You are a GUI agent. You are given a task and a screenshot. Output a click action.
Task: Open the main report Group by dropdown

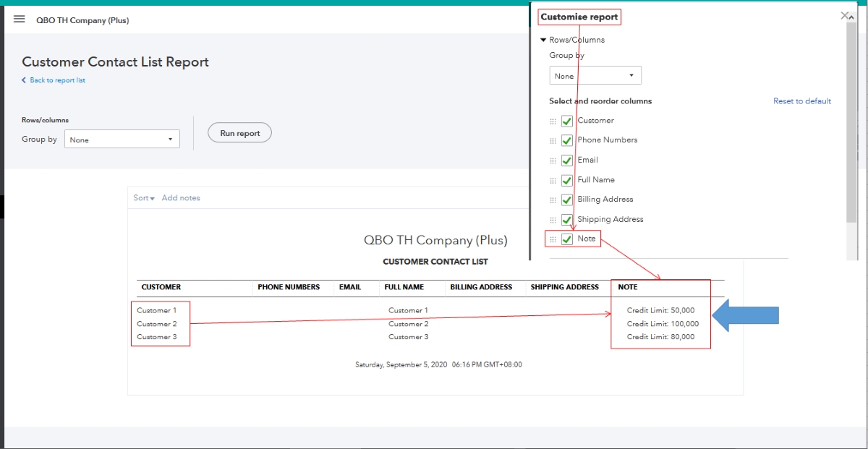122,140
